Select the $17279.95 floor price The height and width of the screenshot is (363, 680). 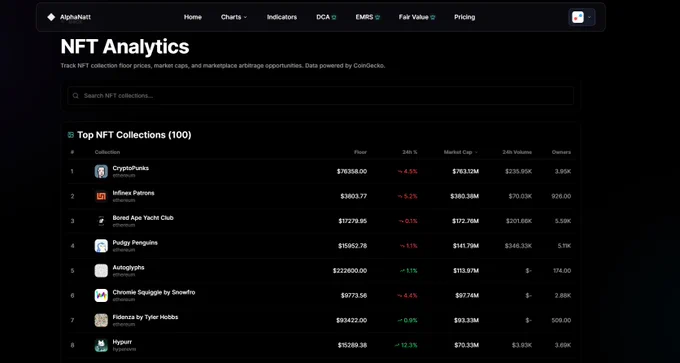(x=353, y=221)
